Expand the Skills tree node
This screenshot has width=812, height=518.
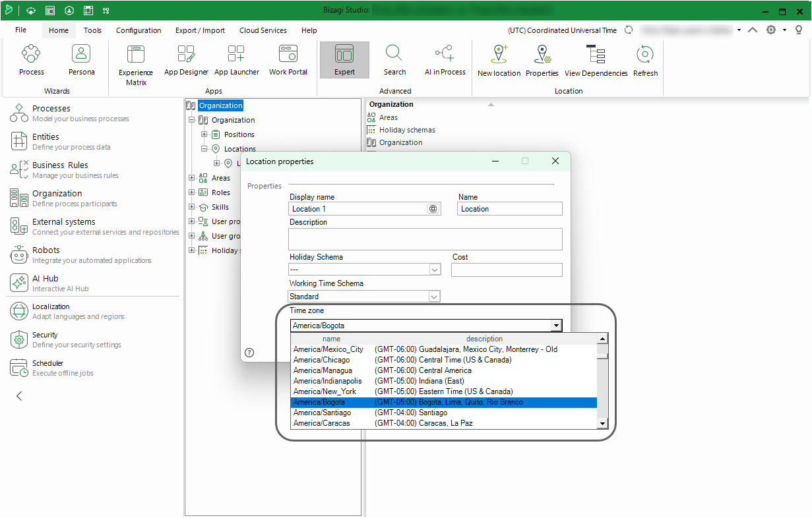pos(191,207)
